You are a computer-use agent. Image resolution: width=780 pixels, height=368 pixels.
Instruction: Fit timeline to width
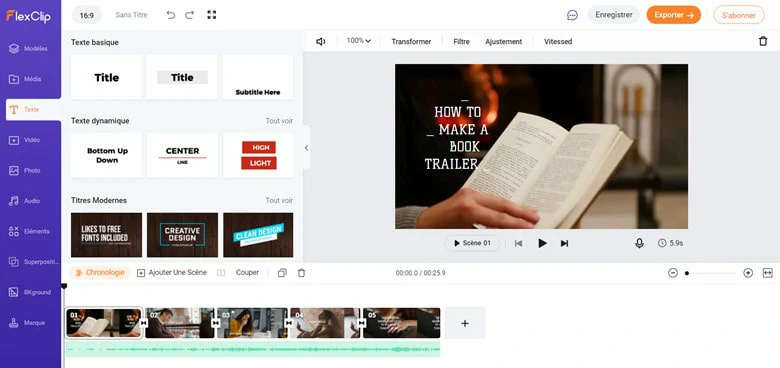768,273
